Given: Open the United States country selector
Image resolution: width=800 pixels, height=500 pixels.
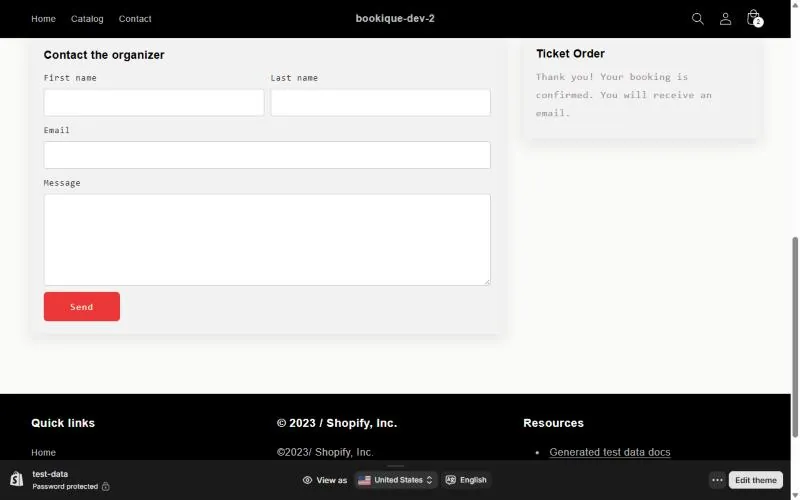Looking at the screenshot, I should [x=395, y=480].
